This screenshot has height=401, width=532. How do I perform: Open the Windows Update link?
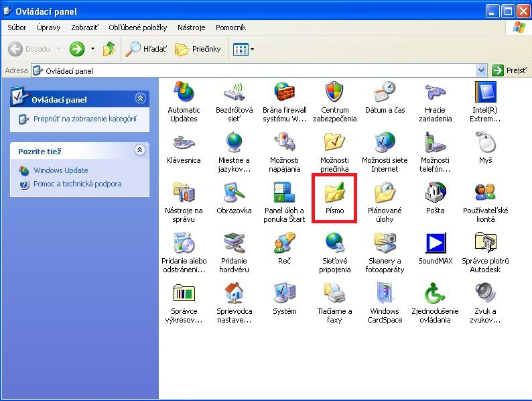click(x=61, y=170)
